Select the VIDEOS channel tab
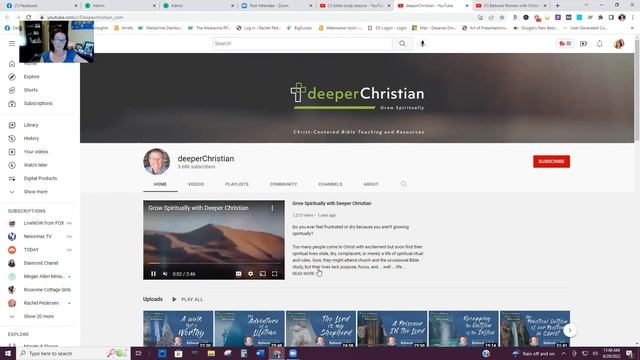This screenshot has height=360, width=640. click(196, 184)
